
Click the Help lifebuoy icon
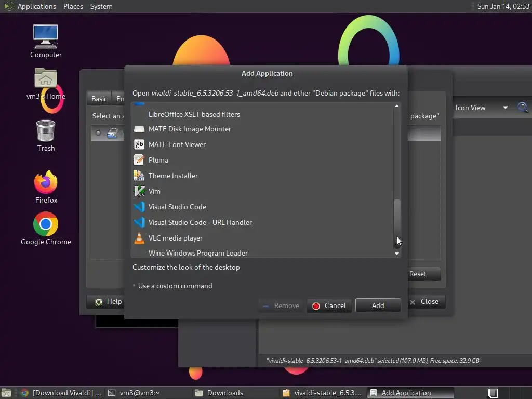[99, 302]
